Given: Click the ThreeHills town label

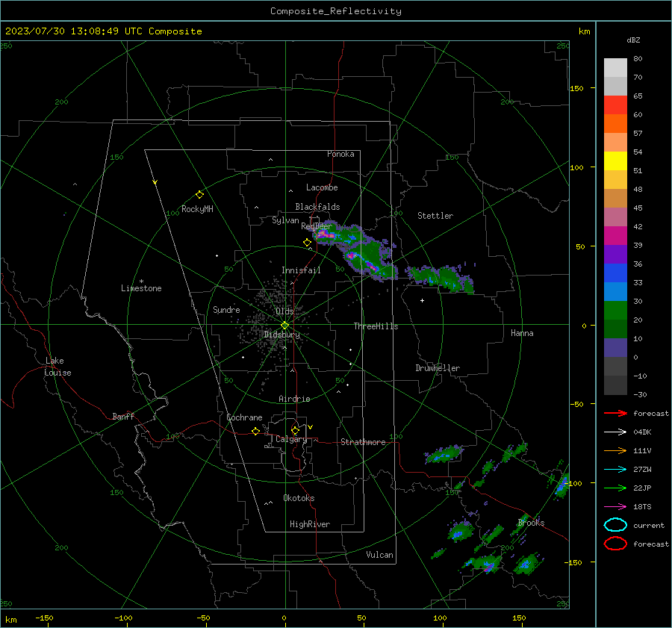Looking at the screenshot, I should [376, 326].
